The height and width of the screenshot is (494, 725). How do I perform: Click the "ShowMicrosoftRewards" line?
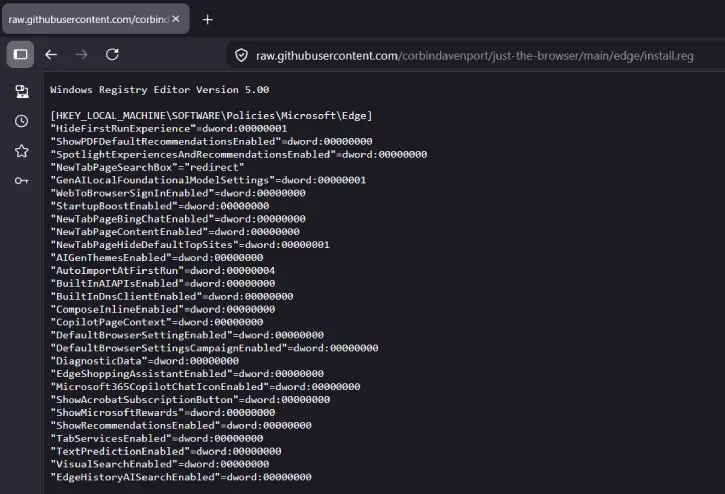[x=163, y=413]
